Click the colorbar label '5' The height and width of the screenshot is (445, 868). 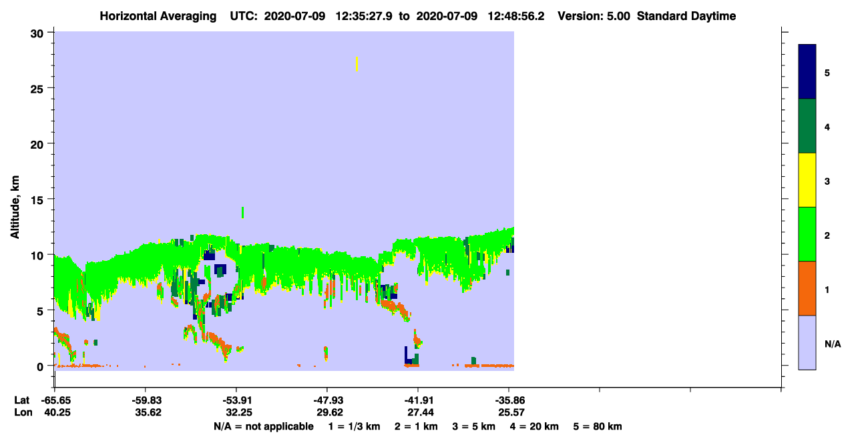pyautogui.click(x=827, y=73)
